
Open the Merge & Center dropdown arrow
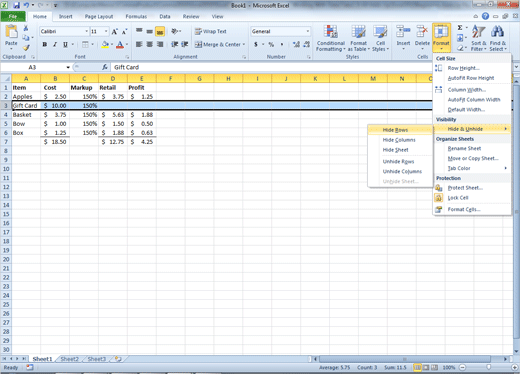pyautogui.click(x=244, y=44)
